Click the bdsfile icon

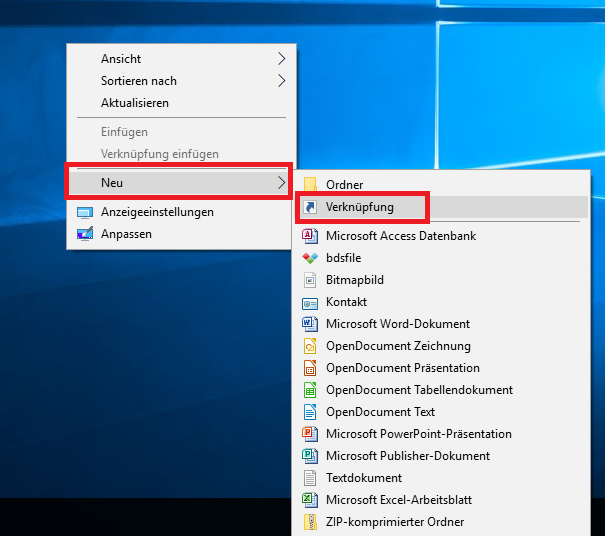(310, 258)
